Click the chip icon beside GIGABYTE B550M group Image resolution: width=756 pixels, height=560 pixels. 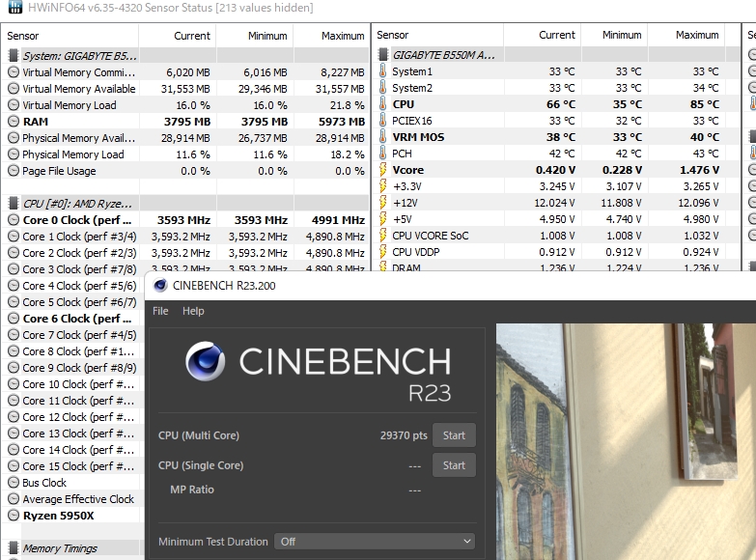(383, 54)
